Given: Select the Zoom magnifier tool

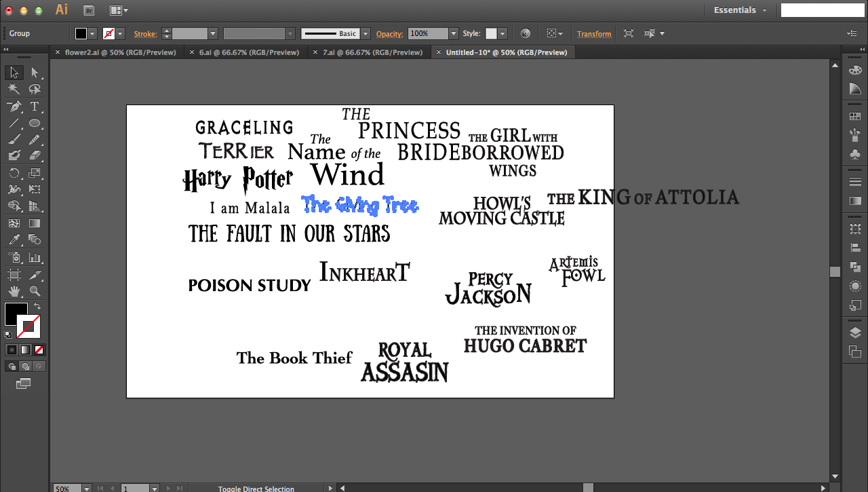Looking at the screenshot, I should (35, 291).
